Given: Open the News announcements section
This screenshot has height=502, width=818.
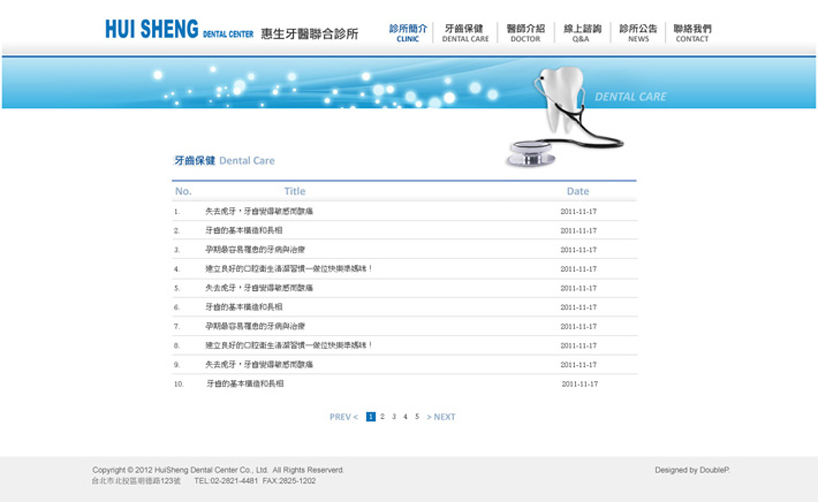Looking at the screenshot, I should click(638, 33).
